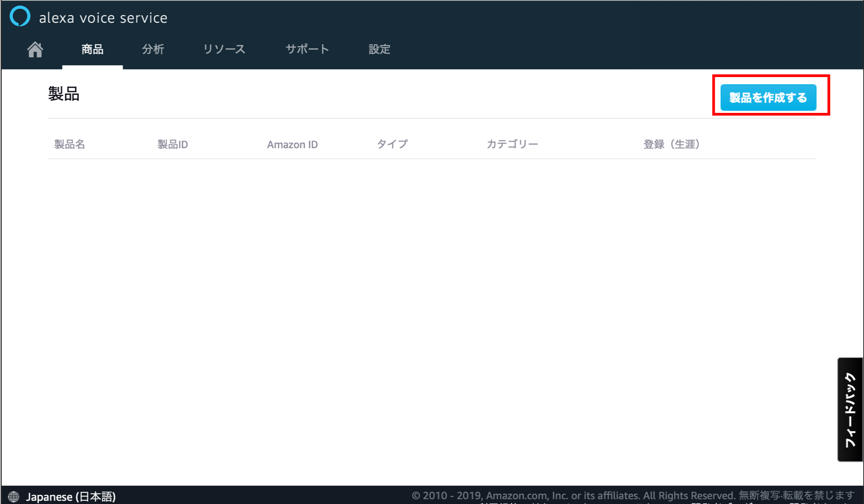Open the サポート tab

click(x=307, y=49)
